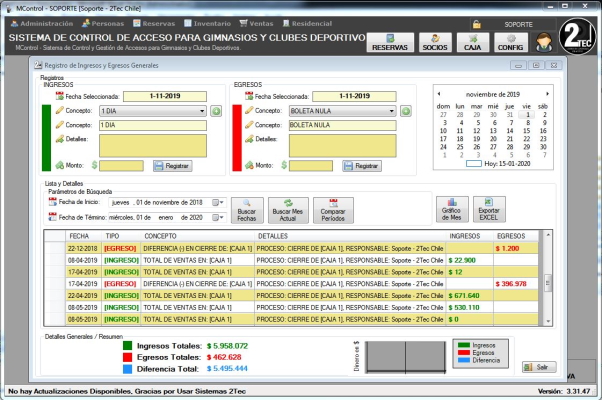602x400 pixels.
Task: Click Egresos Concepto text field BOLETA NULA
Action: click(x=342, y=125)
